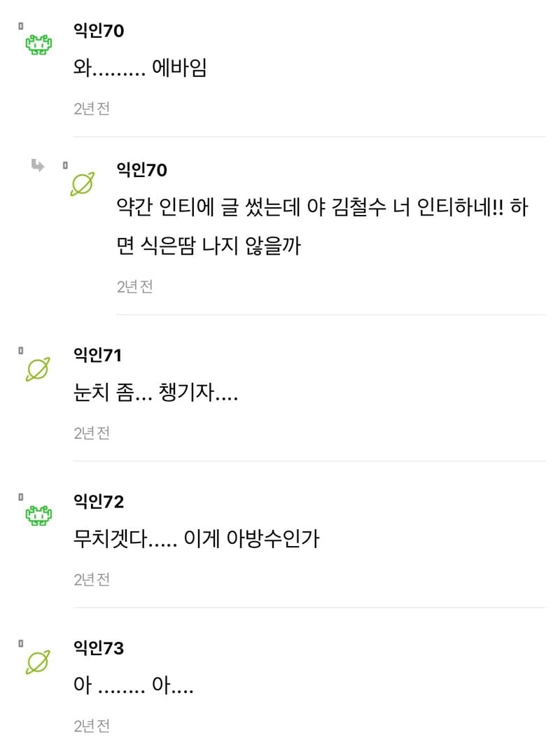Click the robot avatar beside the "와......... 에바임" comment

coord(39,45)
